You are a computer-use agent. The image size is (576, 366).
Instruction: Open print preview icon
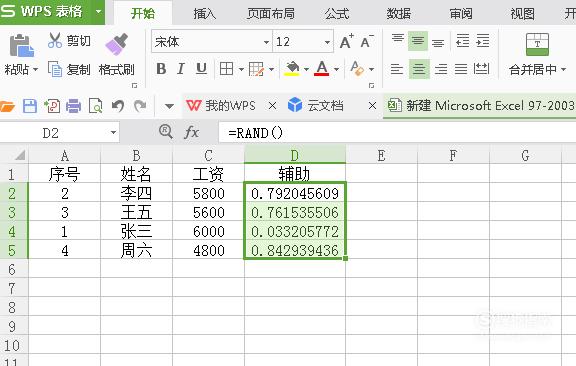tap(96, 106)
